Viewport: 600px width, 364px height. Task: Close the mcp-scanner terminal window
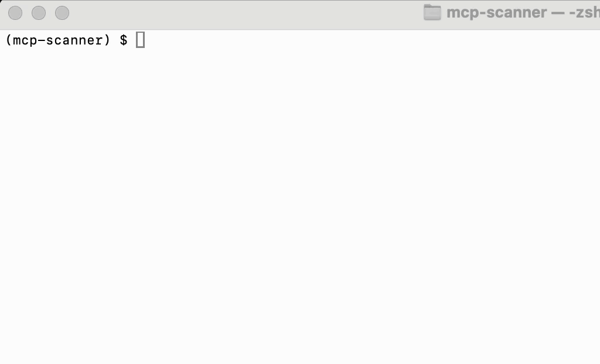tap(15, 13)
